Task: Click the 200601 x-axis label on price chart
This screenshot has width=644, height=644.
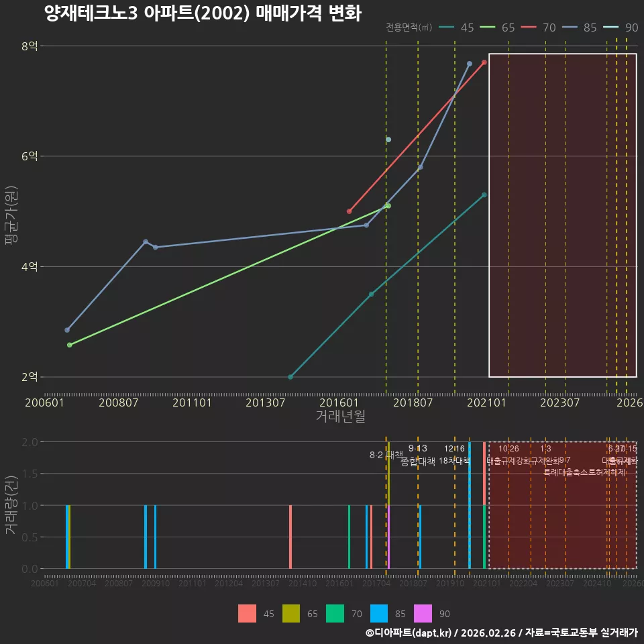Action: pos(44,402)
